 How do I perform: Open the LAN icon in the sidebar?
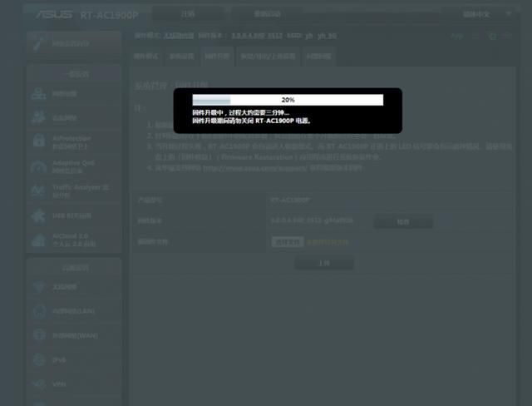(x=39, y=311)
